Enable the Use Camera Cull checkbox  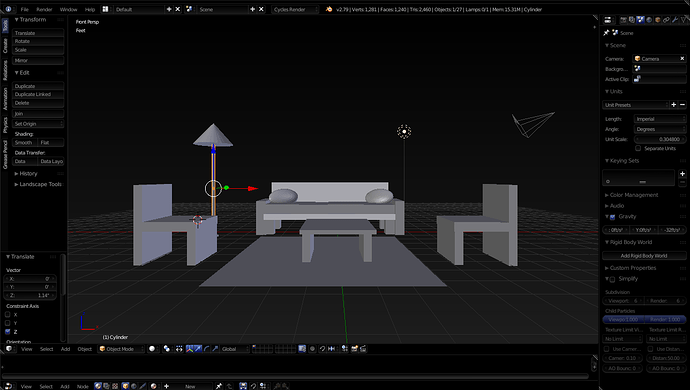pyautogui.click(x=607, y=349)
